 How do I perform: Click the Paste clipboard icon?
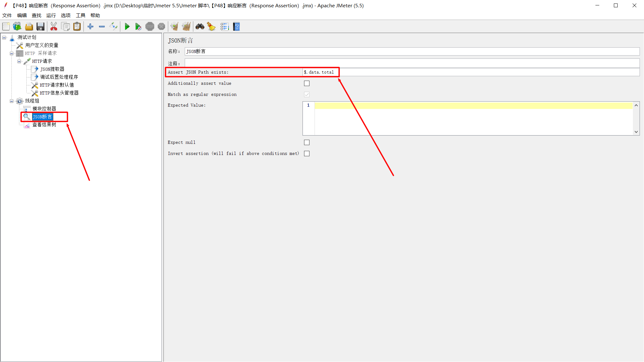(77, 27)
